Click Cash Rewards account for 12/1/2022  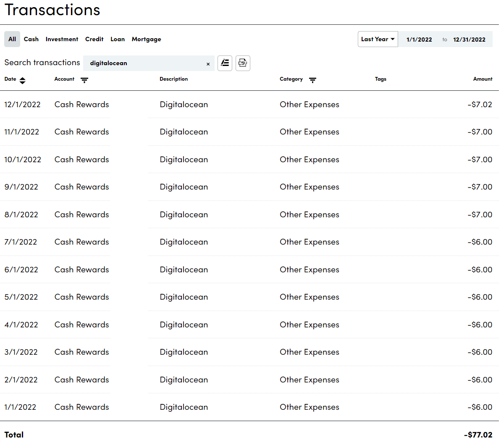click(81, 105)
